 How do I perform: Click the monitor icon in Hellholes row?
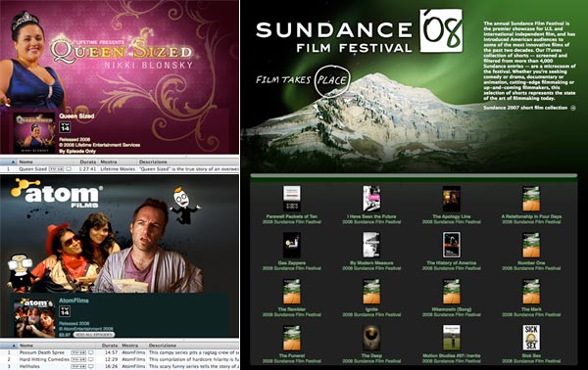pos(91,366)
